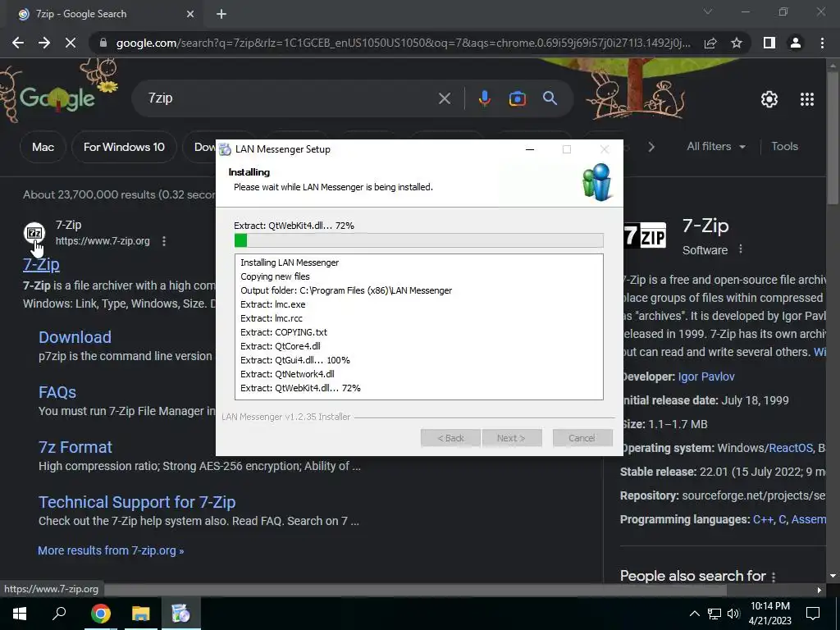This screenshot has width=840, height=630.
Task: Apply the For Windows 10 filter chip
Action: (124, 147)
